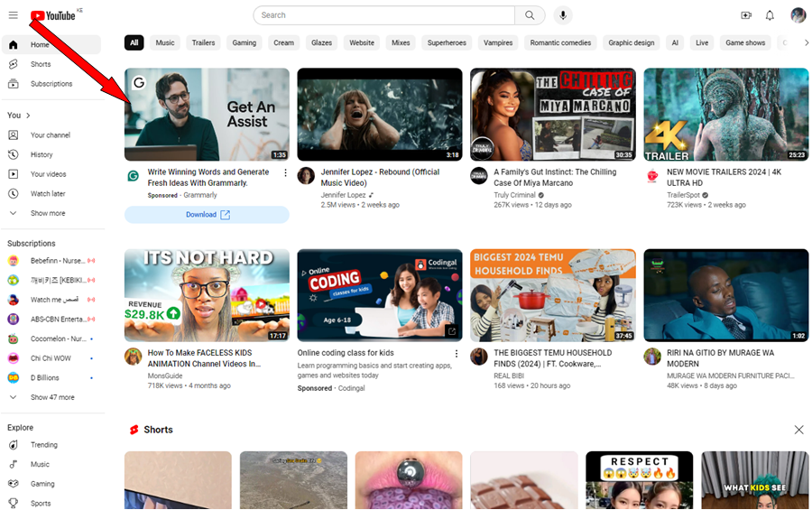Open Bebefinn subscription channel

click(x=51, y=261)
